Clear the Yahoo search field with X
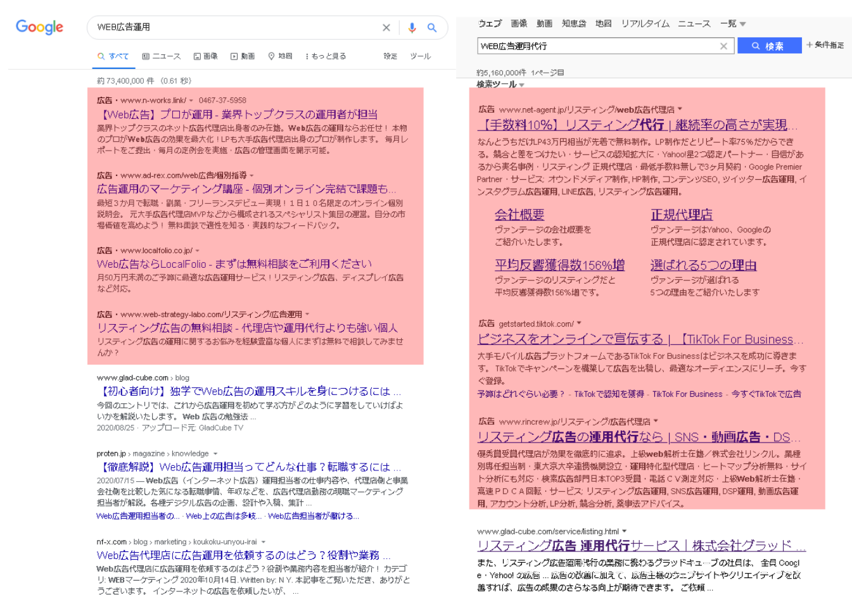Image resolution: width=852 pixels, height=616 pixels. 723,46
